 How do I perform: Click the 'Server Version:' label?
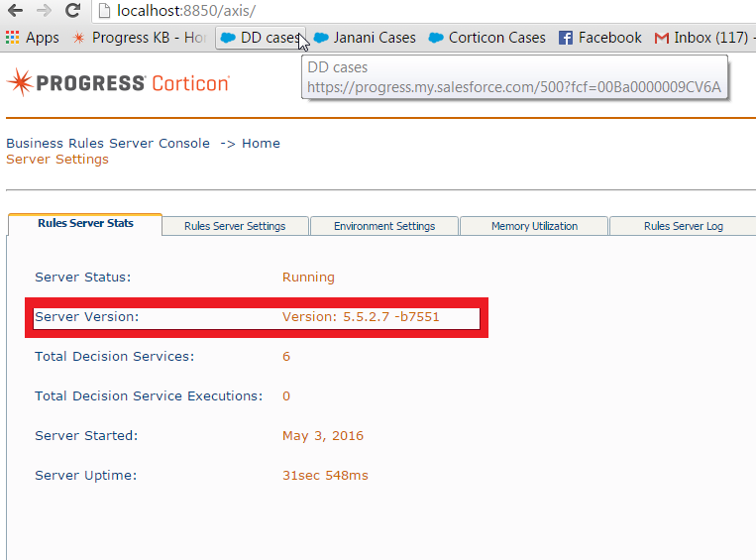(87, 317)
